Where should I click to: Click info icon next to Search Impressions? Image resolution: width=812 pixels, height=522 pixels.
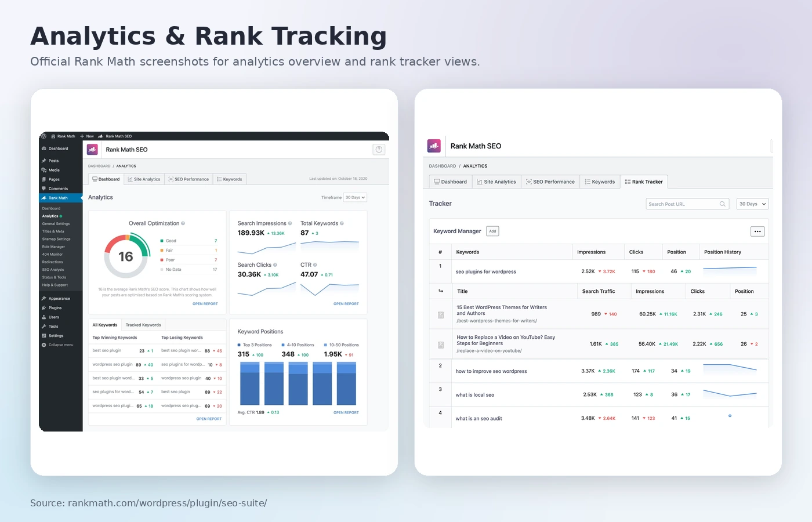[290, 223]
